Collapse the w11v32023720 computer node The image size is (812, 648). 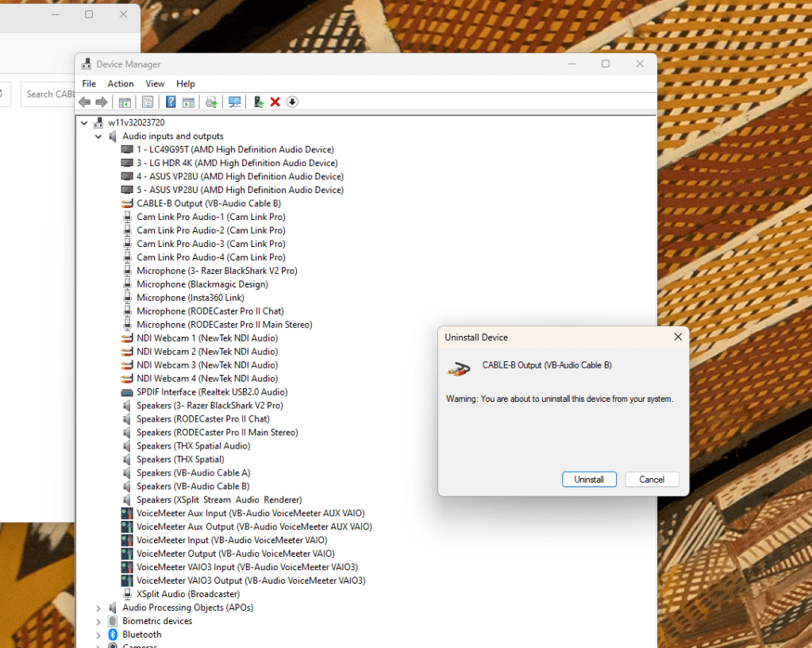[84, 123]
